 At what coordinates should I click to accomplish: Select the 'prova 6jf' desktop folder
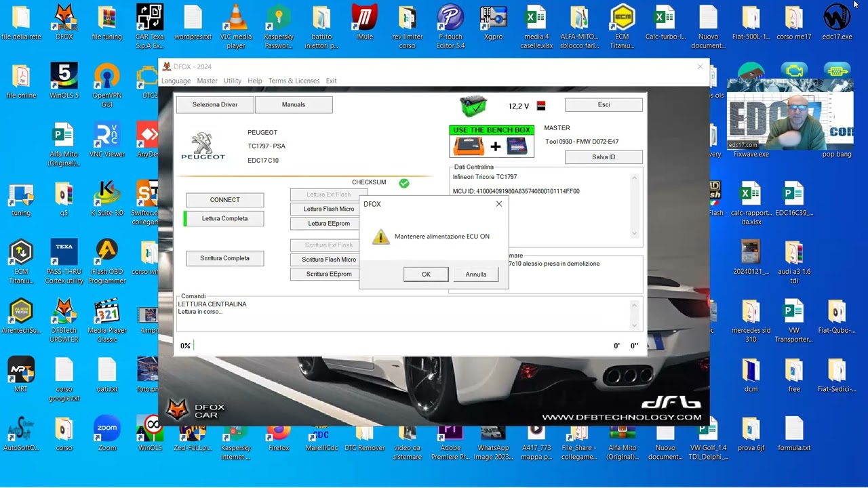[751, 434]
